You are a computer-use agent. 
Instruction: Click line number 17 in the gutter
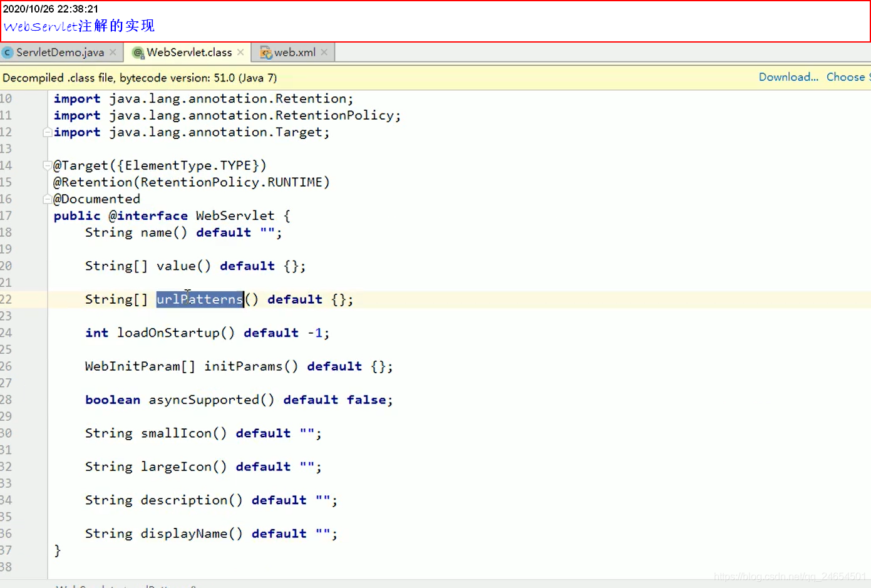click(x=6, y=216)
